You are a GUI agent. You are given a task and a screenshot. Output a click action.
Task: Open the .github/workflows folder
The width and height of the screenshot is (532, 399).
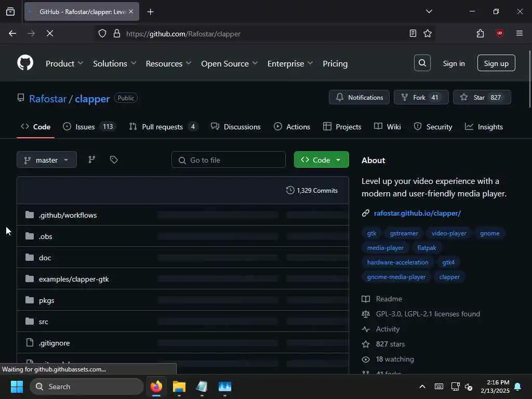(68, 215)
